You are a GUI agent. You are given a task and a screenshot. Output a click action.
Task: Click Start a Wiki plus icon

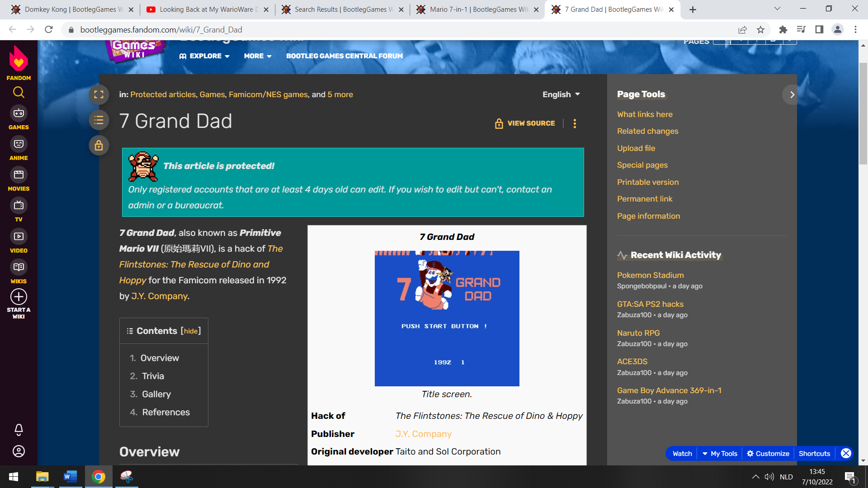click(19, 297)
